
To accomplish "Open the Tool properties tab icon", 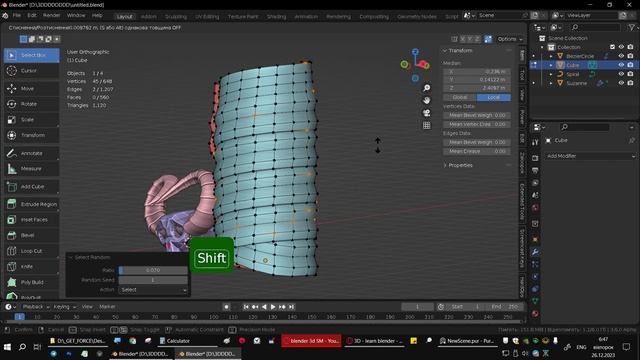I will (x=535, y=142).
